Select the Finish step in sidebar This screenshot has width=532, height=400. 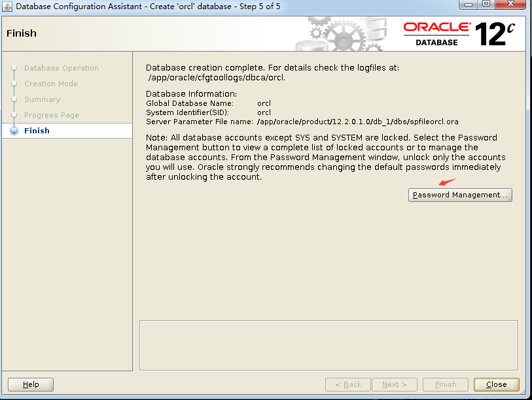click(37, 131)
